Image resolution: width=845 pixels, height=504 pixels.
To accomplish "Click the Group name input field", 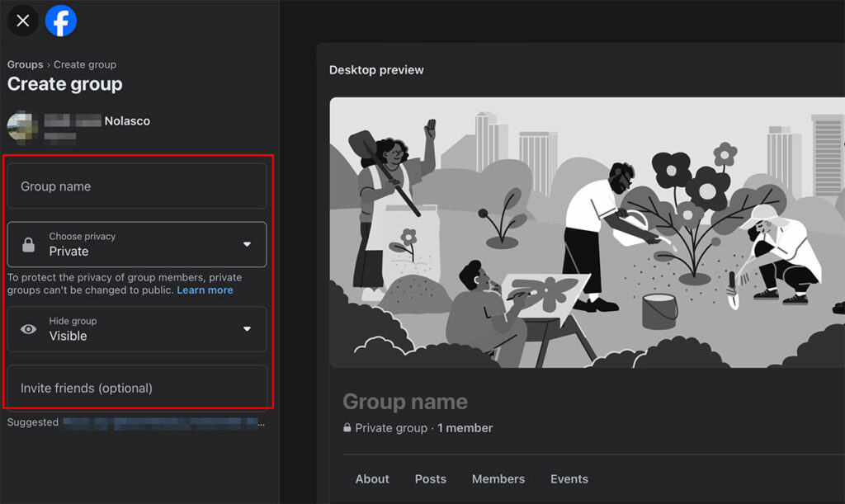I will (x=136, y=186).
